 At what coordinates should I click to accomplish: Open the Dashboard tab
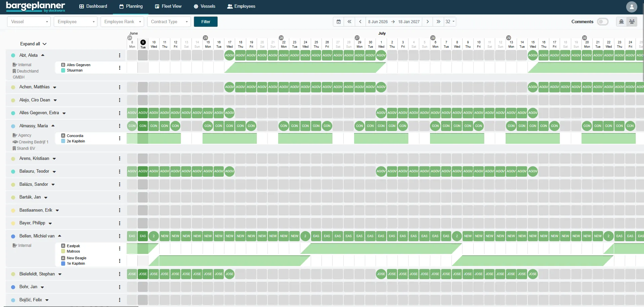[93, 6]
